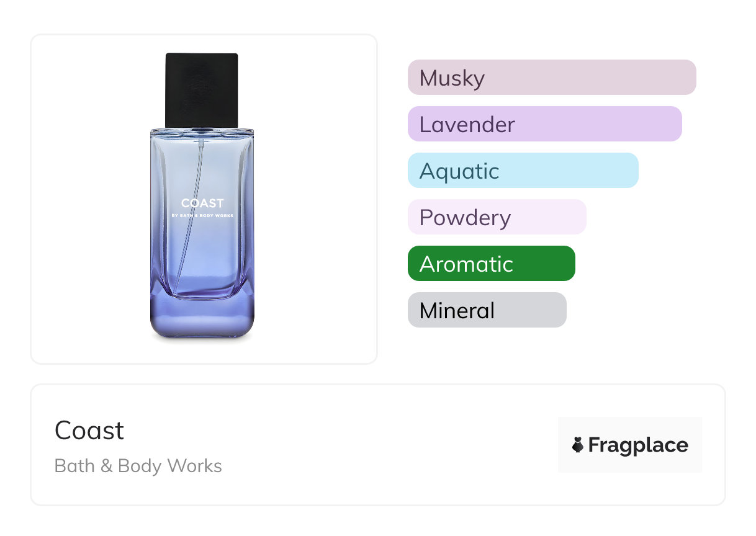Viewport: 756px width, 536px height.
Task: Click the Mineral label text
Action: (x=457, y=310)
